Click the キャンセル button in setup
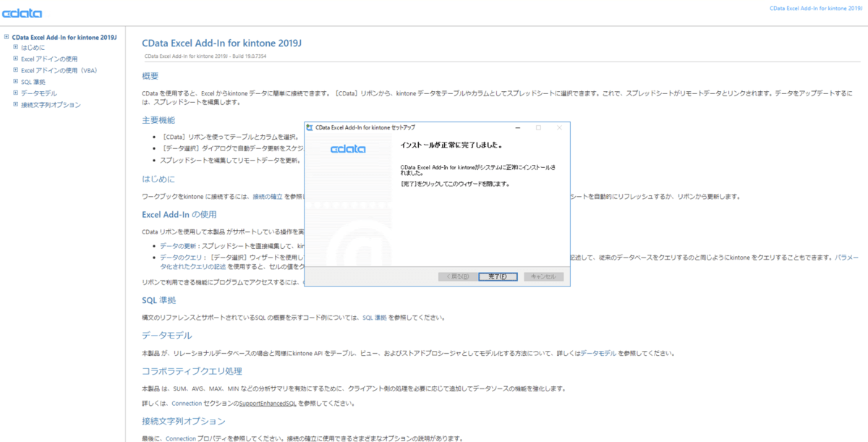The height and width of the screenshot is (442, 868). [x=543, y=276]
